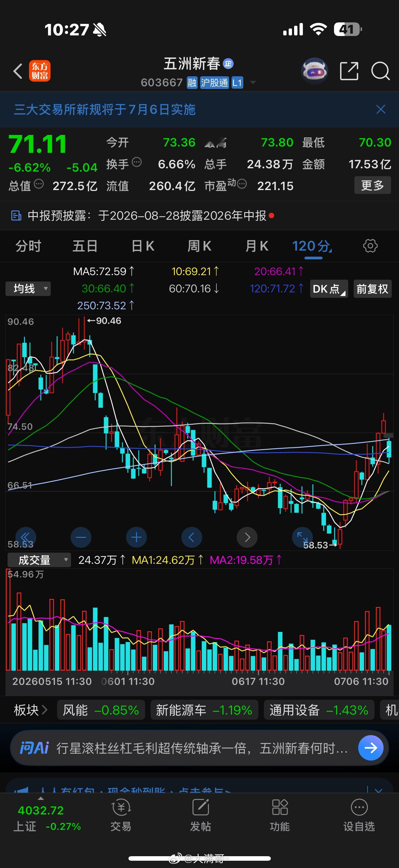Zoom out the chart with minus button
This screenshot has height=868, width=399.
pos(81,537)
